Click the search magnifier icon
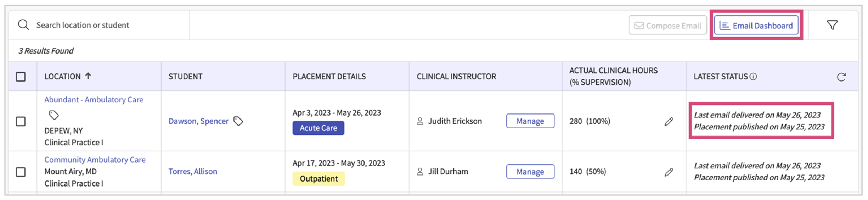Screen dimensions: 868x200 [x=24, y=25]
